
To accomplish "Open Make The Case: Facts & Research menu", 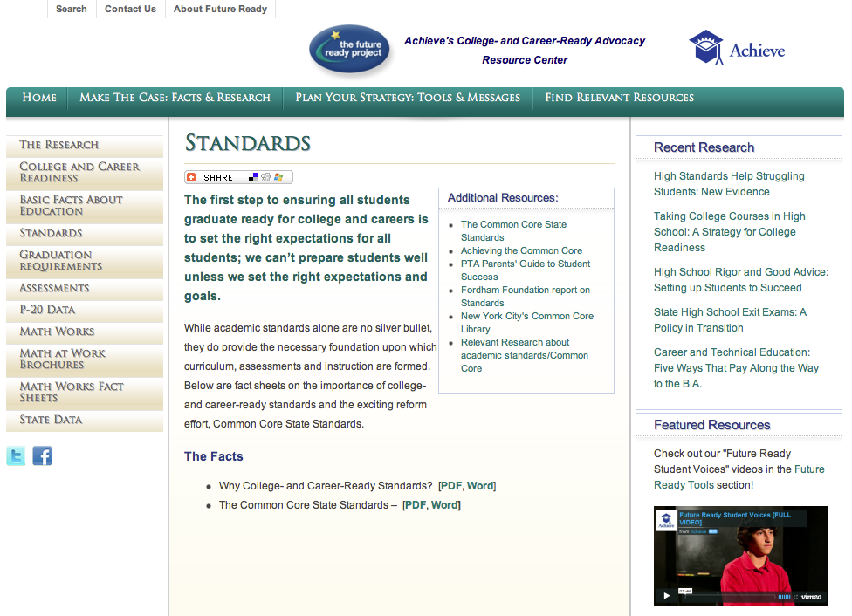I will [x=175, y=98].
